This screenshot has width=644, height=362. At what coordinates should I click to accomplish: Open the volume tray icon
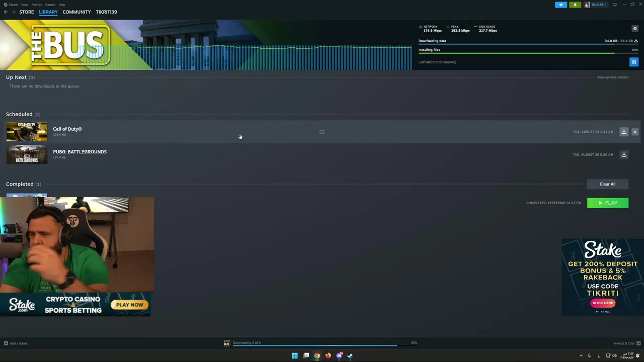tap(614, 355)
